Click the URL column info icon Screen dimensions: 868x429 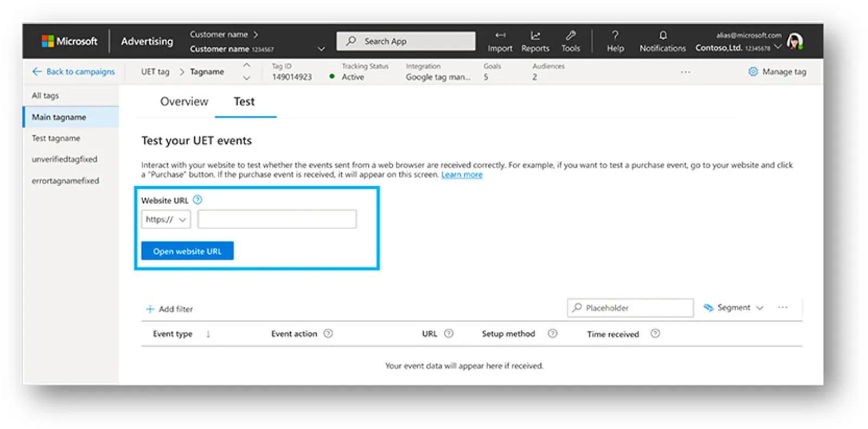pyautogui.click(x=449, y=333)
